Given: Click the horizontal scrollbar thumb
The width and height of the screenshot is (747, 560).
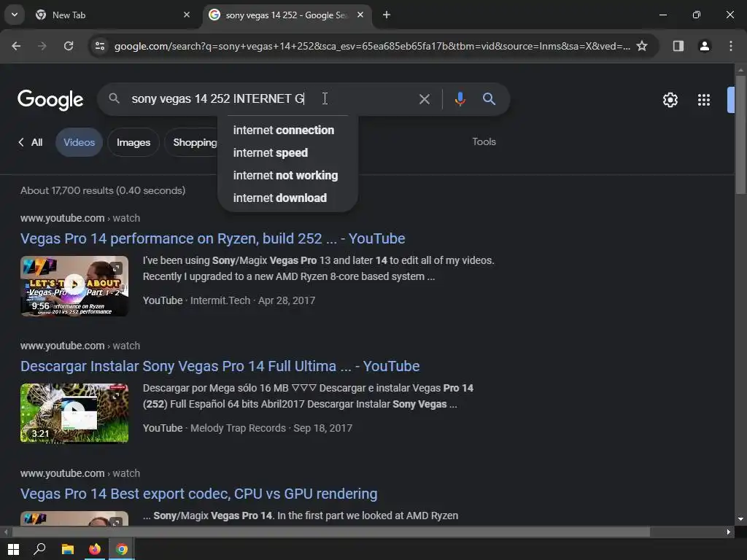Looking at the screenshot, I should click(330, 532).
